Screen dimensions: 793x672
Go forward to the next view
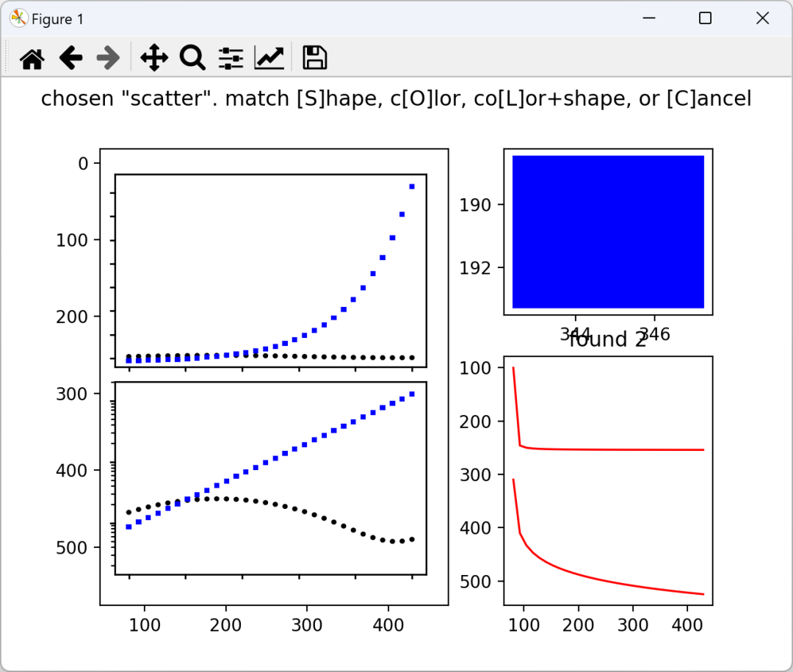pyautogui.click(x=108, y=58)
